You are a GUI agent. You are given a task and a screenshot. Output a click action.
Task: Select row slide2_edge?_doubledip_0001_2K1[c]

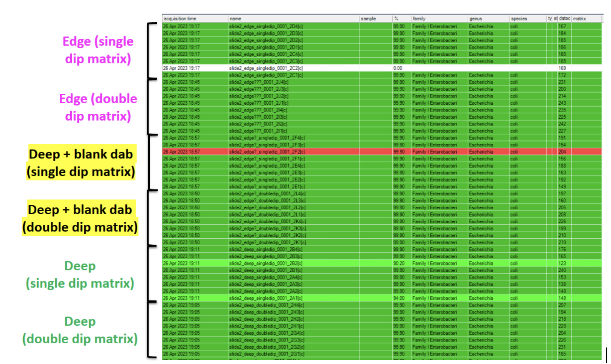pos(382,242)
